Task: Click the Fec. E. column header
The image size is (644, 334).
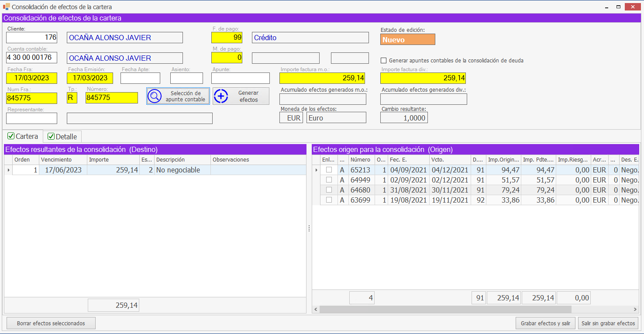Action: tap(407, 160)
